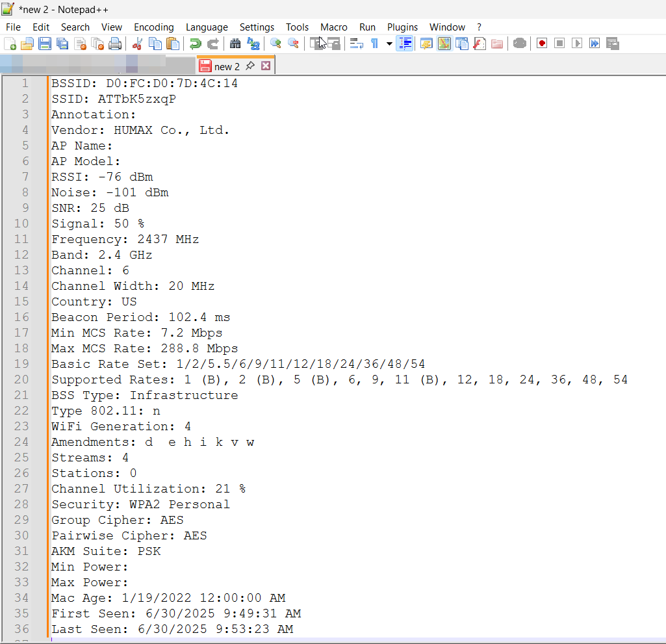Toggle word wrap in the toolbar
This screenshot has width=666, height=644.
coord(356,44)
